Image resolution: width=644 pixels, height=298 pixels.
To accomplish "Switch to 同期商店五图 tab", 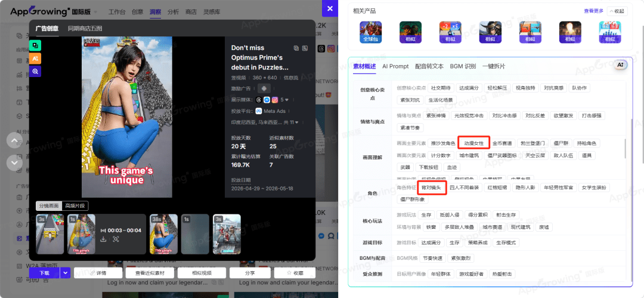I will click(85, 29).
